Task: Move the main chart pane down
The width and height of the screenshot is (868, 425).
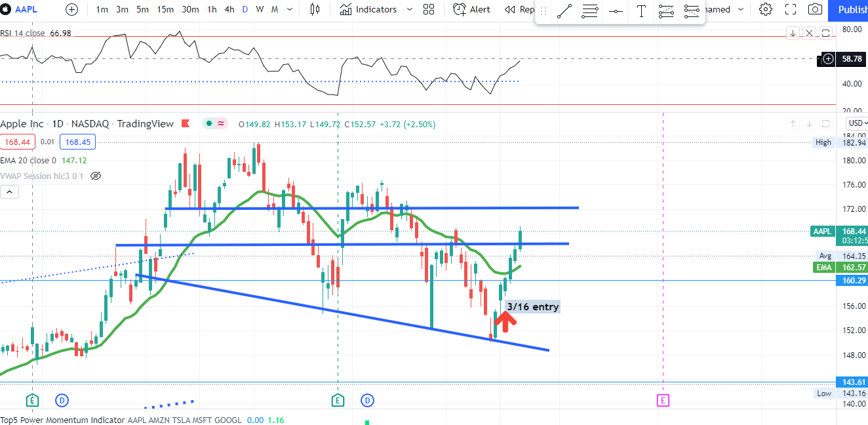Action: pos(810,124)
